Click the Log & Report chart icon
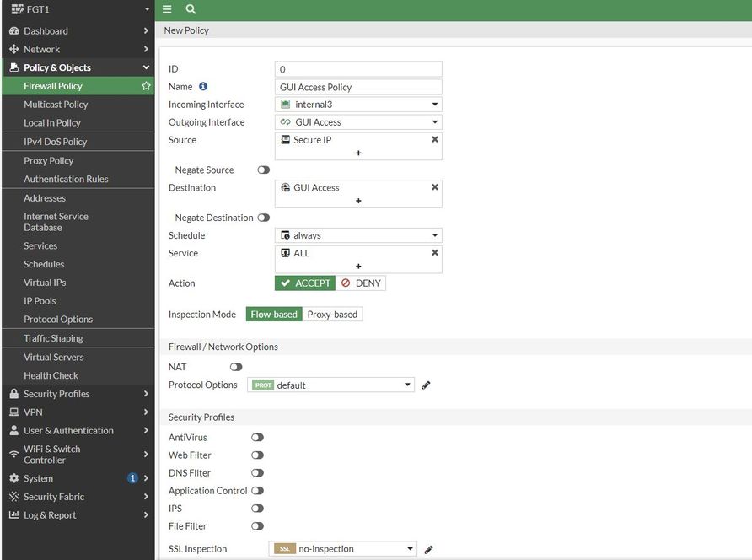This screenshot has width=752, height=560. [x=13, y=514]
